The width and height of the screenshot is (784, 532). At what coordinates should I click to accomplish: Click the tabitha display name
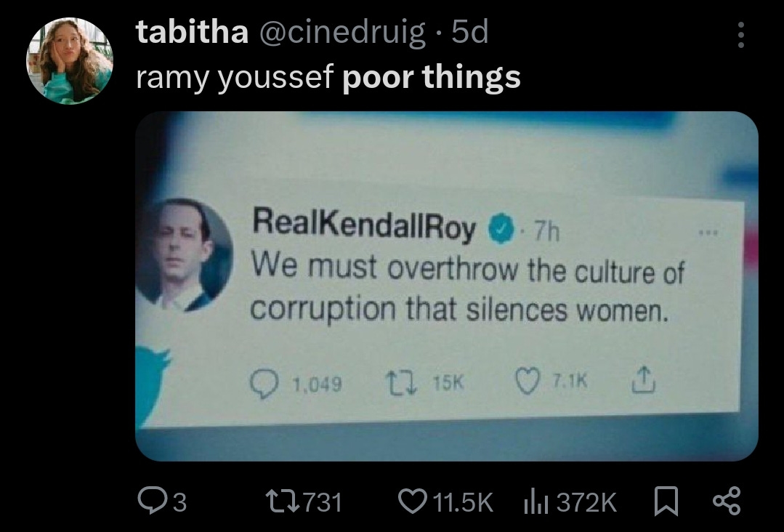pyautogui.click(x=192, y=32)
